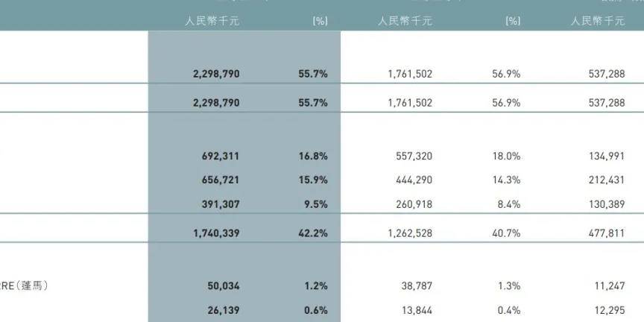The image size is (644, 322).
Task: Click the 692,311 figure
Action: (220, 156)
